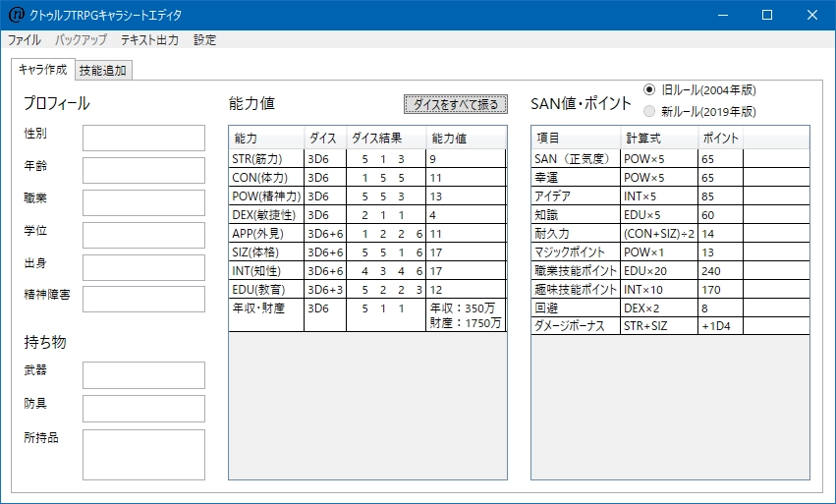
Task: Select the 趣味技能ポイント row cell
Action: (x=576, y=290)
